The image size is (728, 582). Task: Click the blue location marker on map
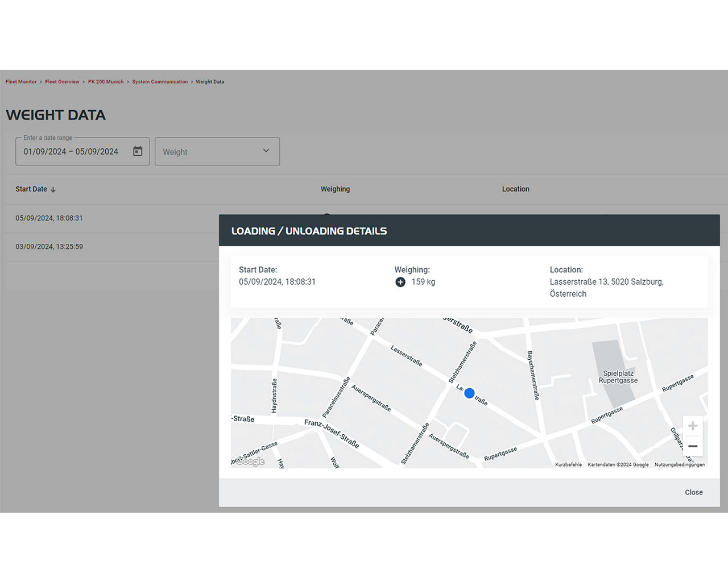pos(469,393)
